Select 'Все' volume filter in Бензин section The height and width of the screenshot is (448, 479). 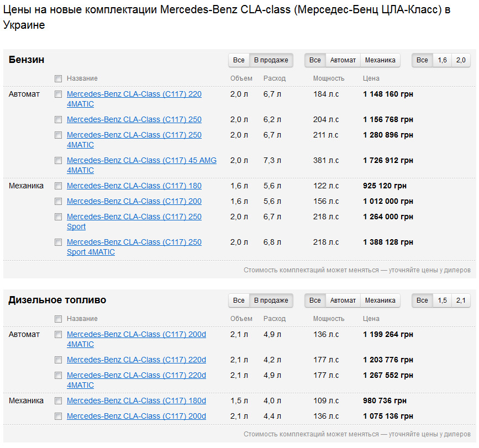pyautogui.click(x=422, y=60)
